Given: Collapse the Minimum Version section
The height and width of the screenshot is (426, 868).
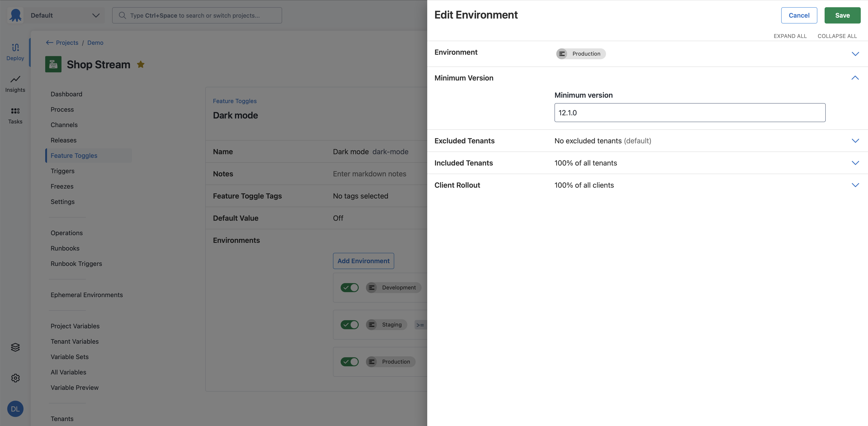Looking at the screenshot, I should coord(855,78).
